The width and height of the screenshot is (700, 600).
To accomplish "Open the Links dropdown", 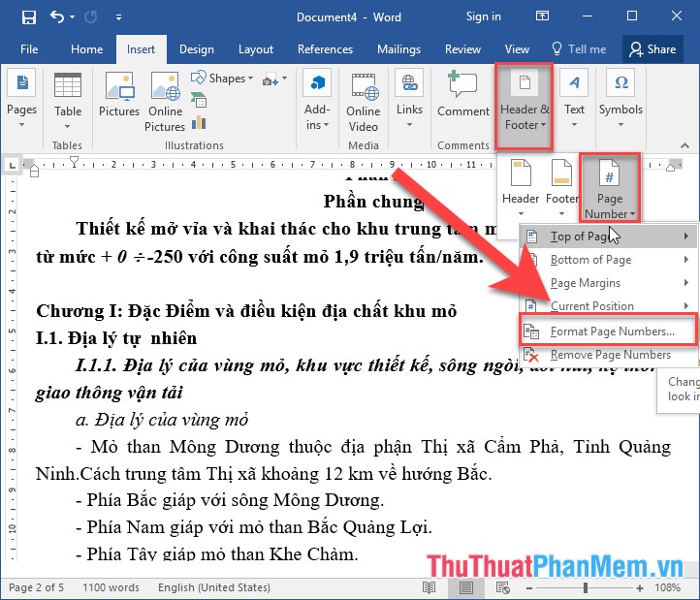I will (x=409, y=99).
